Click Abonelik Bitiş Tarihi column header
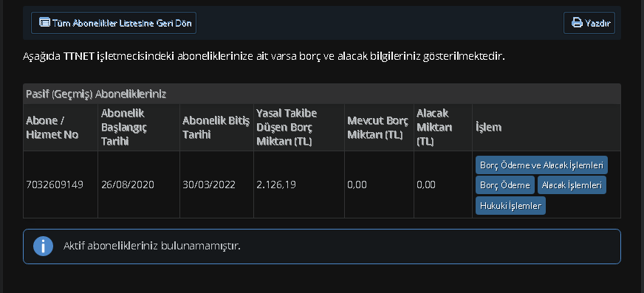 tap(216, 127)
